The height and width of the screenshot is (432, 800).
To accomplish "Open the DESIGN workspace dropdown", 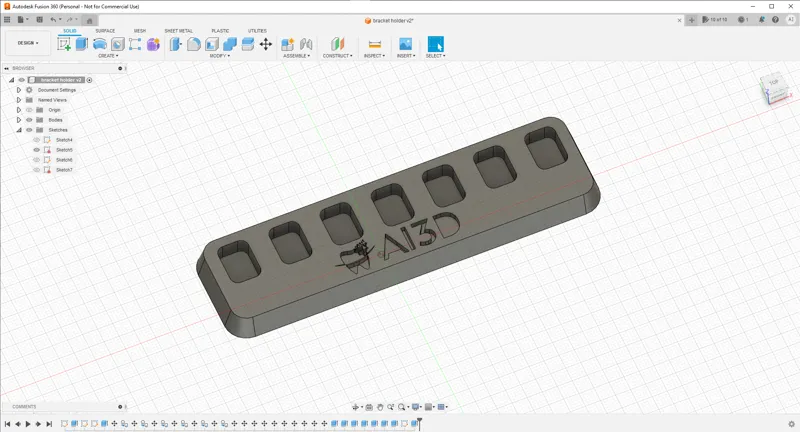I will [28, 43].
